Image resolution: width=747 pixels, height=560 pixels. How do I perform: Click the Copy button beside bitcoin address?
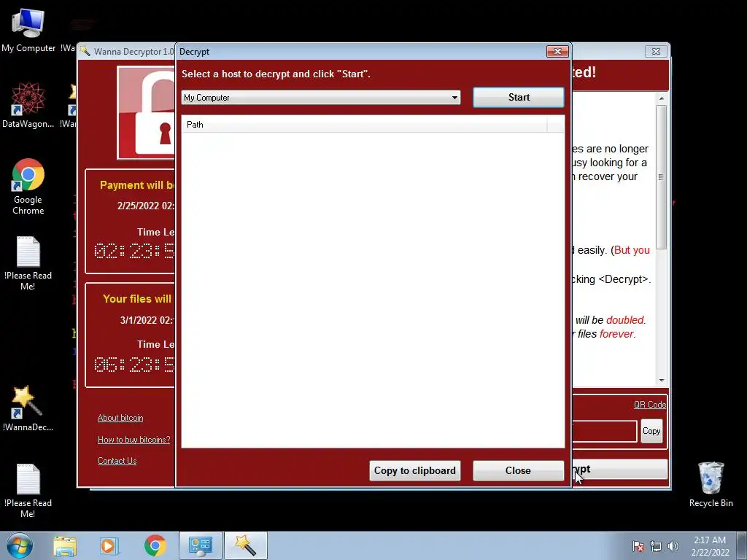coord(651,431)
